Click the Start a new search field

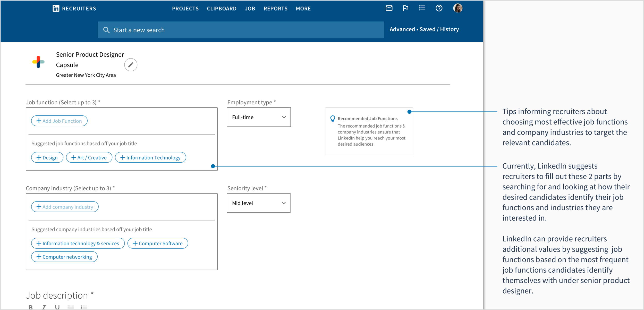(241, 30)
